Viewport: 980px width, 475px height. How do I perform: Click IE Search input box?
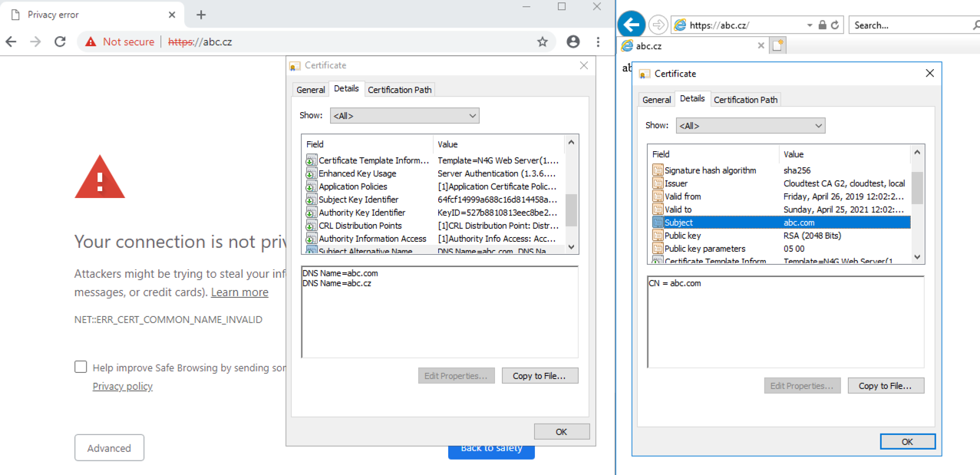908,25
